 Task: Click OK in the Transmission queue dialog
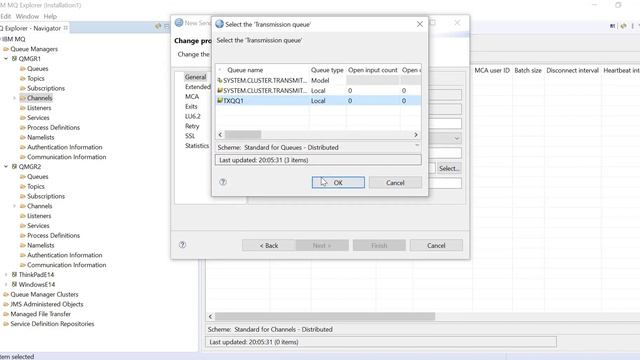tap(338, 182)
